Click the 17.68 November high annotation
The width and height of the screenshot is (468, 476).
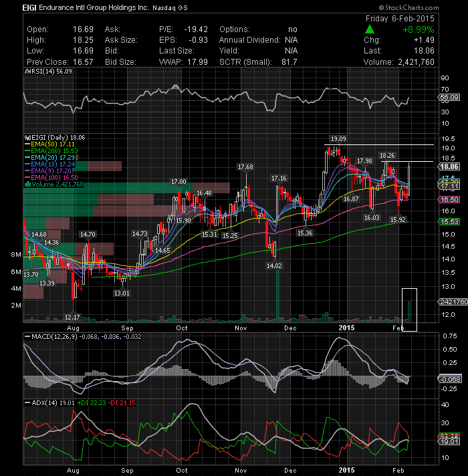(x=245, y=167)
